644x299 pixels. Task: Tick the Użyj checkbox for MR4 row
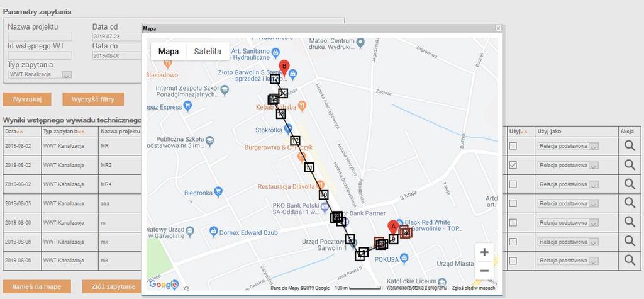coord(513,184)
